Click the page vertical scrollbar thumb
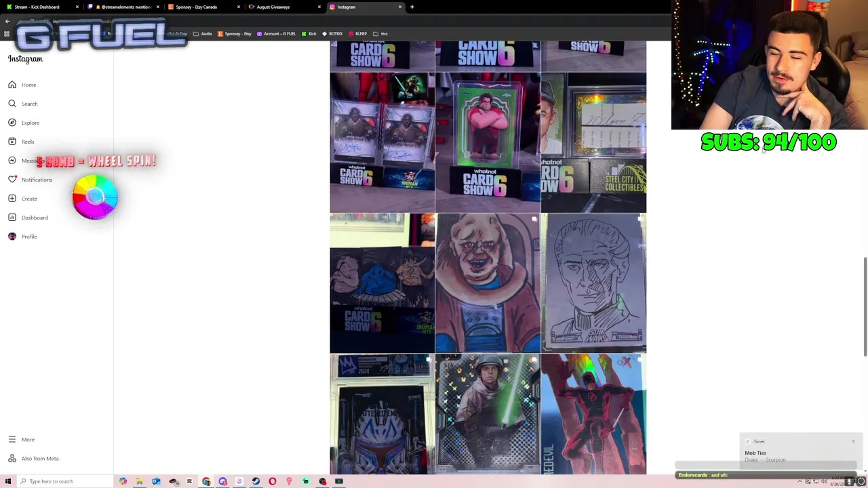Viewport: 868px width, 488px height. [865, 306]
